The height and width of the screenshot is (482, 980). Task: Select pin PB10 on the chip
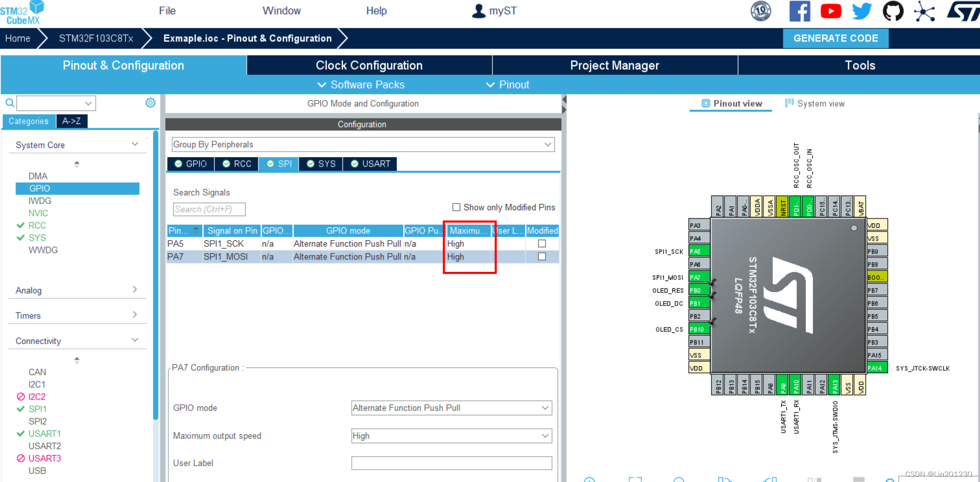[x=699, y=329]
